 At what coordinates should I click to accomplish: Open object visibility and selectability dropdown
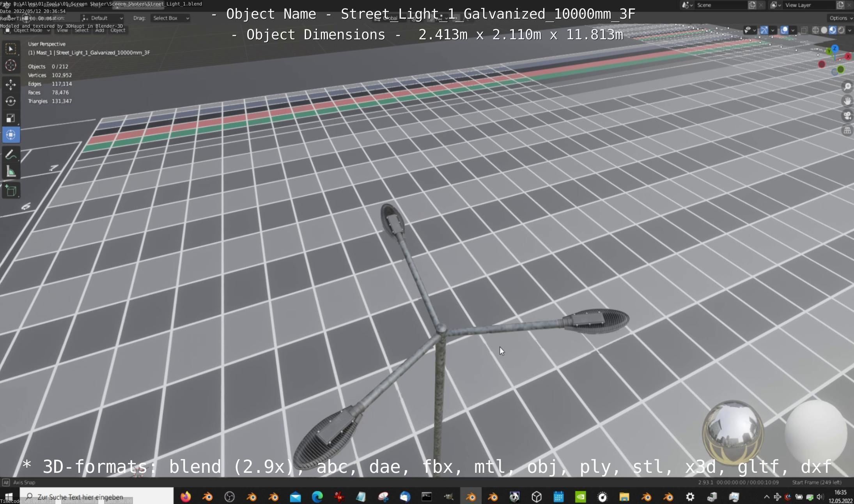pos(750,30)
